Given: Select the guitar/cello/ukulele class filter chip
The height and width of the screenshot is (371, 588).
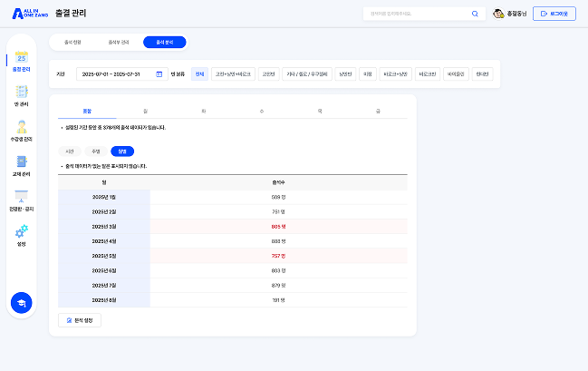Looking at the screenshot, I should click(307, 74).
